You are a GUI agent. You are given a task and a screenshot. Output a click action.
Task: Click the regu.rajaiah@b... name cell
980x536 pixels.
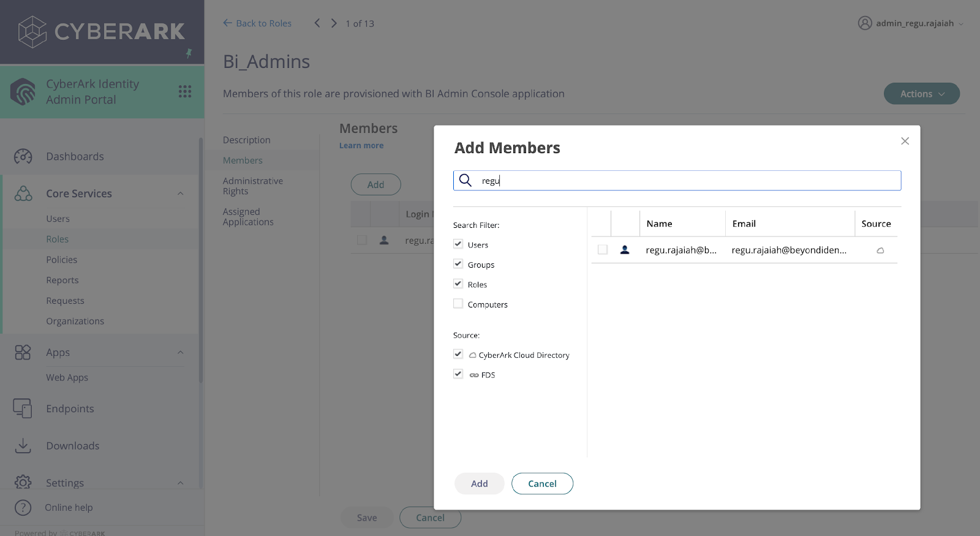pyautogui.click(x=681, y=250)
